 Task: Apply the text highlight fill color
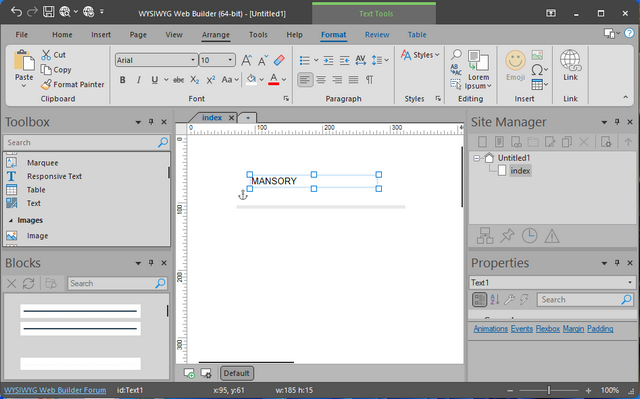(x=251, y=80)
